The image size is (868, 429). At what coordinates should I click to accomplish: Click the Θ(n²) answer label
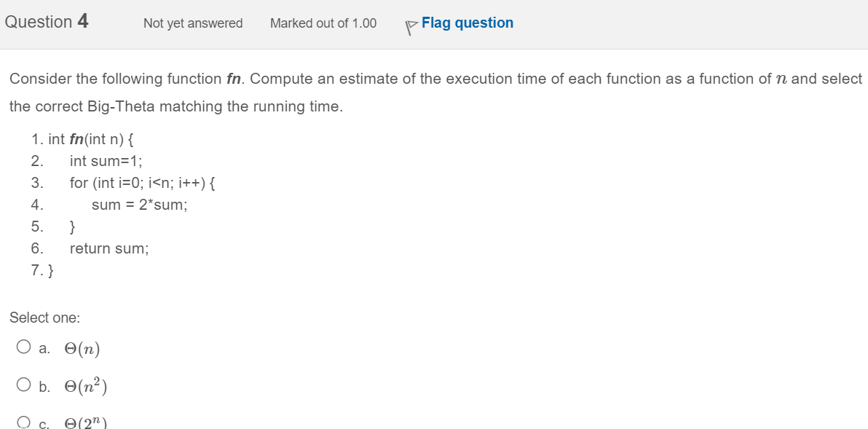point(86,386)
